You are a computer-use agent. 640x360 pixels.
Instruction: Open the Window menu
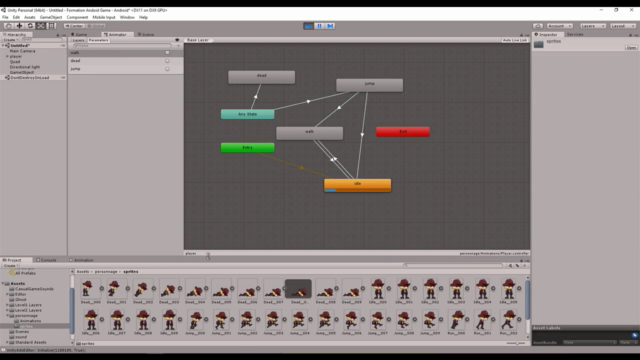coord(127,18)
